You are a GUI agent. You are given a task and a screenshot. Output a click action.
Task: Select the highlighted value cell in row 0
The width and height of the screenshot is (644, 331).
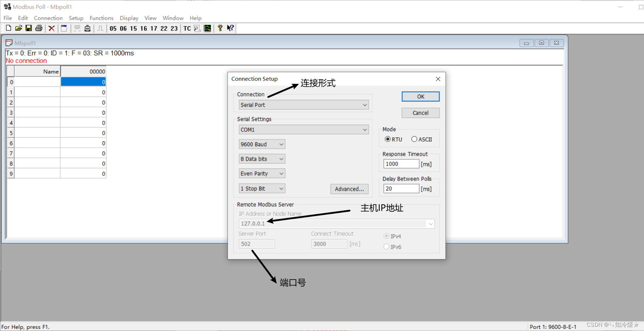pos(84,82)
